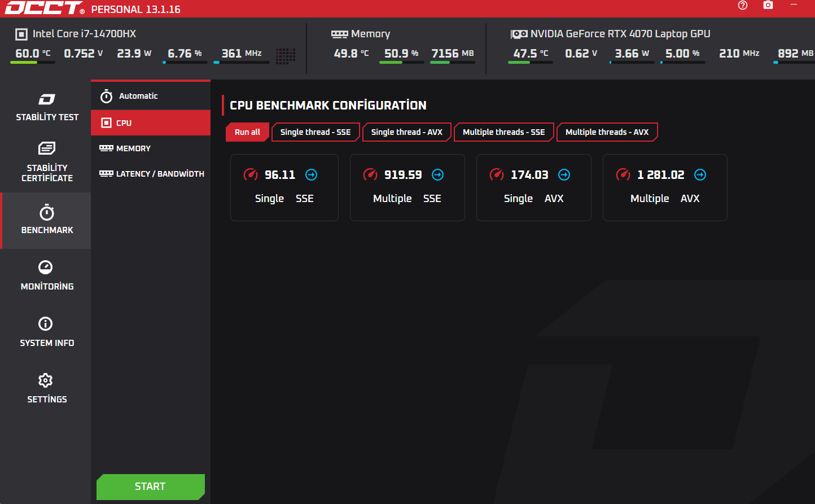This screenshot has height=504, width=815.
Task: Click the CPU temperature 60.0 °C reading
Action: point(33,54)
